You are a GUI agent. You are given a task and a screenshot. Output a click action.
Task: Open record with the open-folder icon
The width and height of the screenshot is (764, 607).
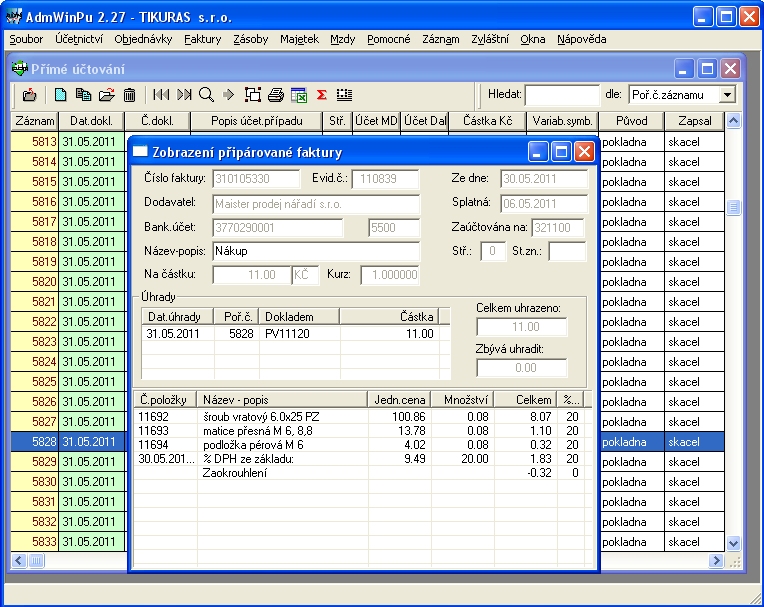(x=107, y=95)
